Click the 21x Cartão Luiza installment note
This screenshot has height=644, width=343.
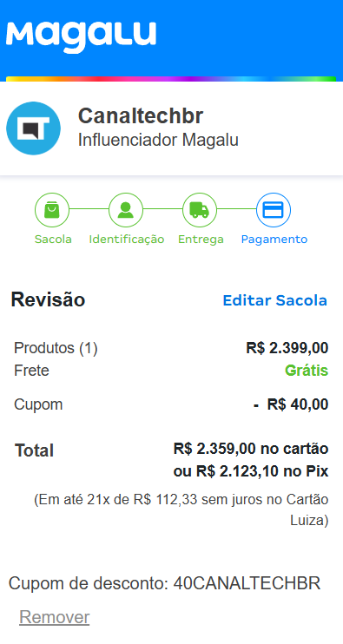[x=181, y=510]
